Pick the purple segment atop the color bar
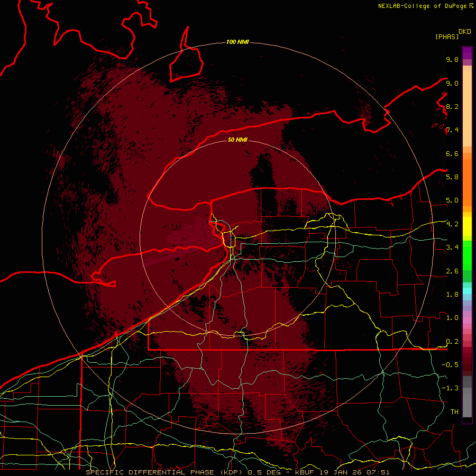The image size is (476, 476). point(467,53)
